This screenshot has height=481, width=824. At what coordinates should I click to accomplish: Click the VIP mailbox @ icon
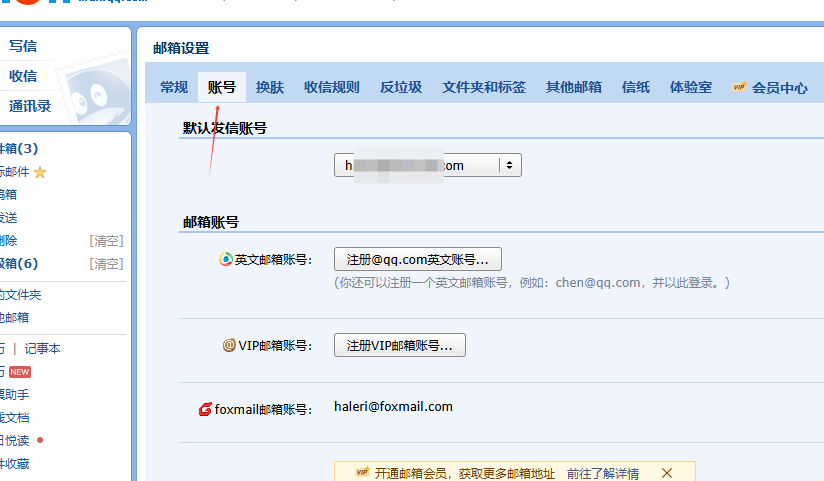point(229,345)
